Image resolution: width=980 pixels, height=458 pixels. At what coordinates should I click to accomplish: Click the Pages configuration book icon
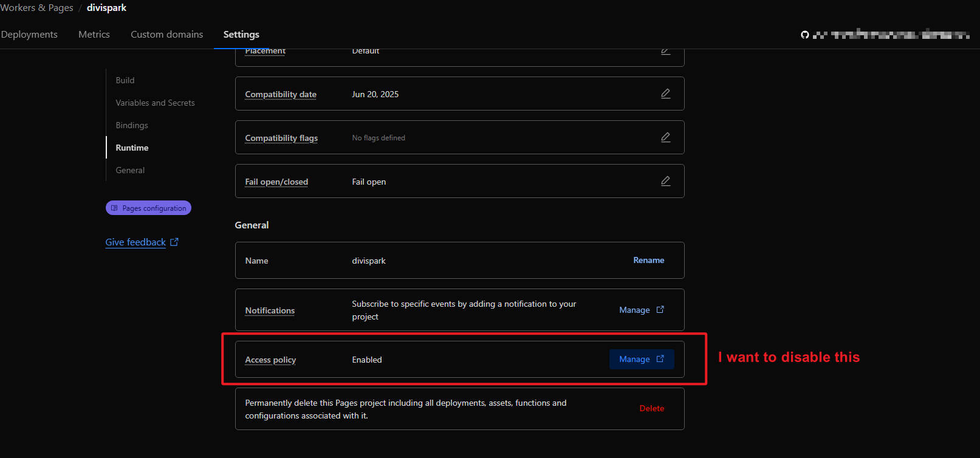(x=114, y=208)
